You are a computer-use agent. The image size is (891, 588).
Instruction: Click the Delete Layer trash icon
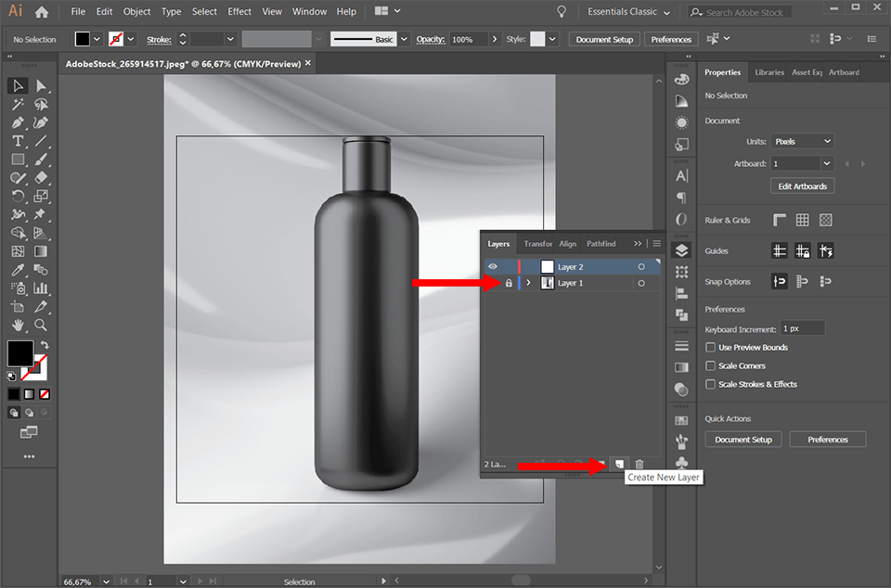639,465
